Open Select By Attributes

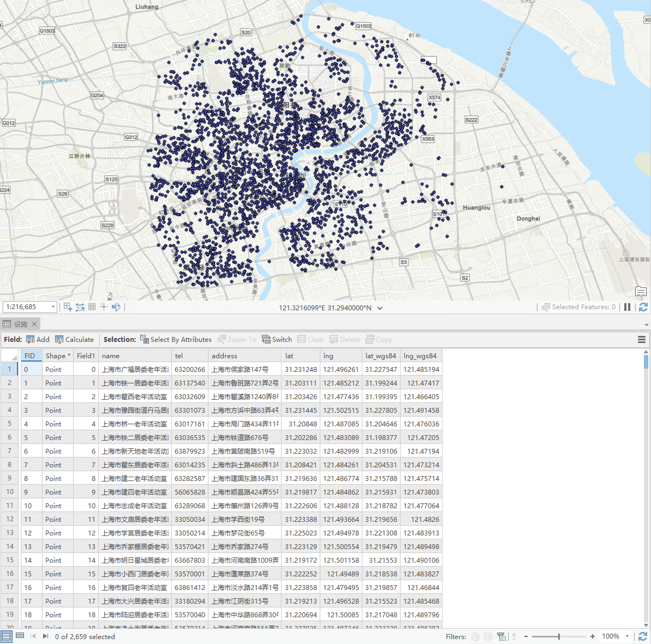pos(176,339)
